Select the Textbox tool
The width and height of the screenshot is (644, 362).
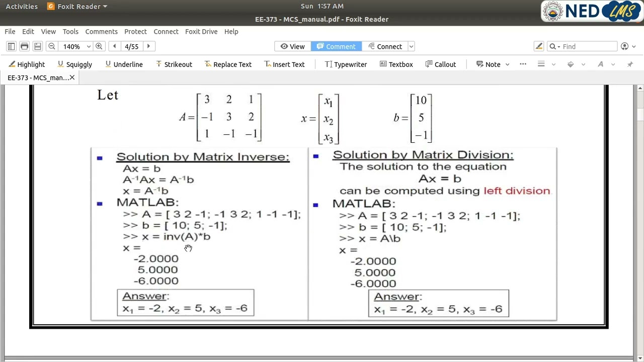point(396,64)
